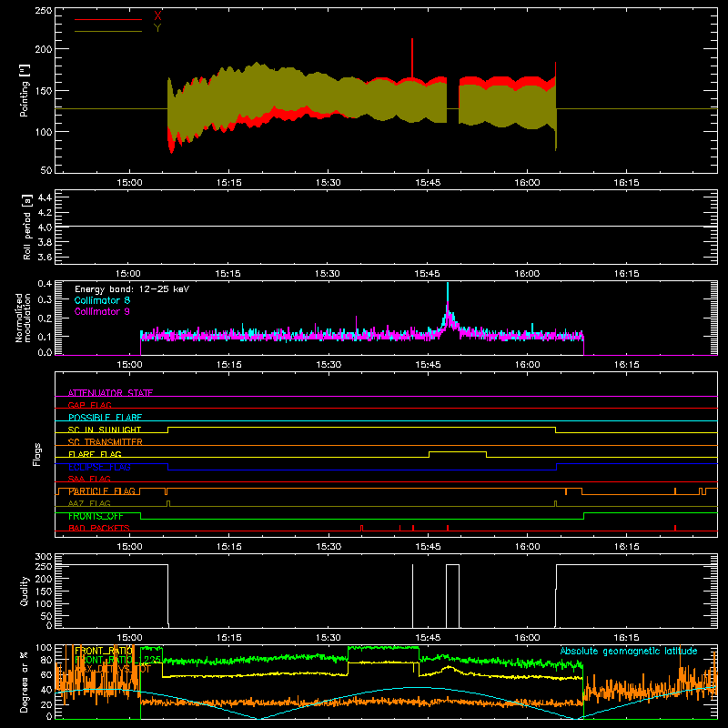
Task: Click the 'Pointing' y-axis title
Action: (x=25, y=90)
